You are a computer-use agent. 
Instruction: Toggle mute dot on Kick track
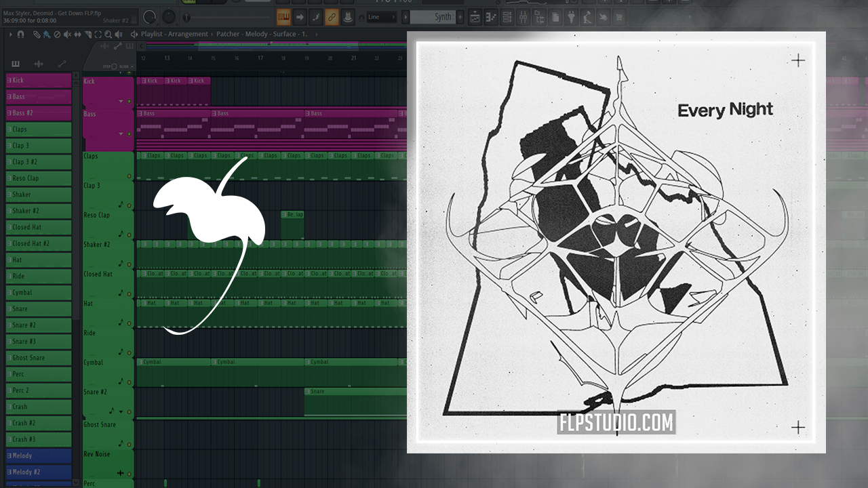point(130,102)
